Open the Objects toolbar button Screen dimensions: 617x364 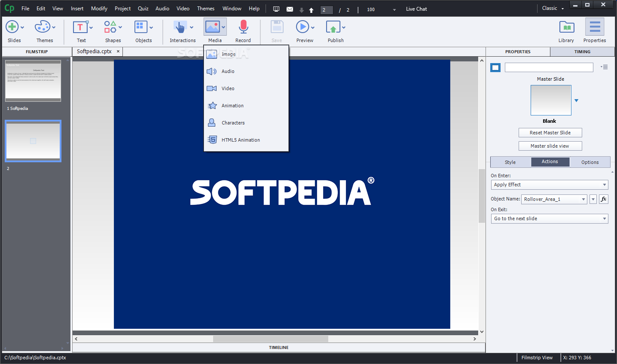[x=144, y=31]
